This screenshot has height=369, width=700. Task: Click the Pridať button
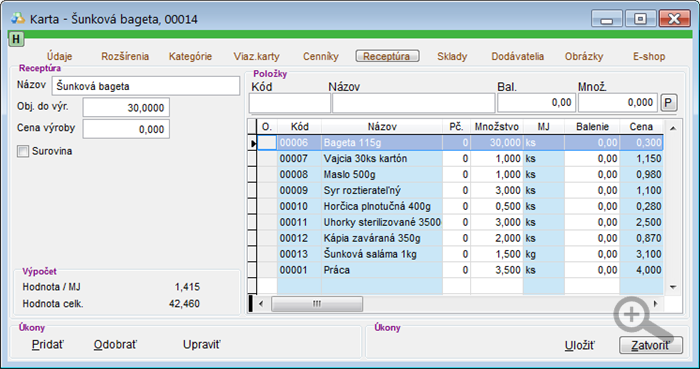(48, 345)
